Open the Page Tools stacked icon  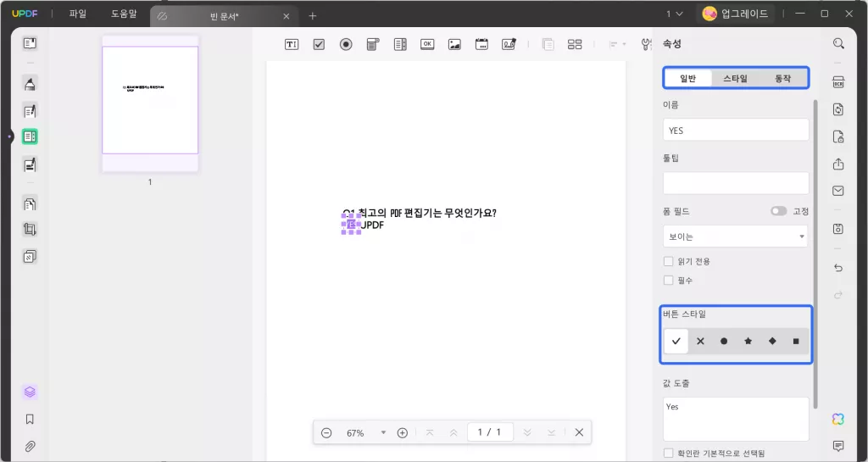[30, 256]
